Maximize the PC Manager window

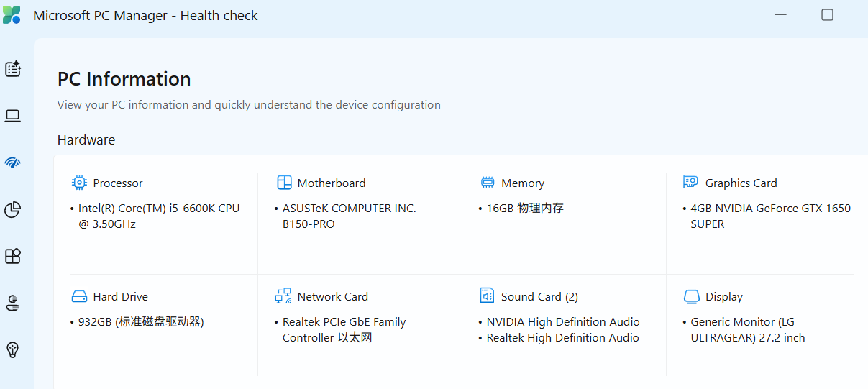coord(827,15)
